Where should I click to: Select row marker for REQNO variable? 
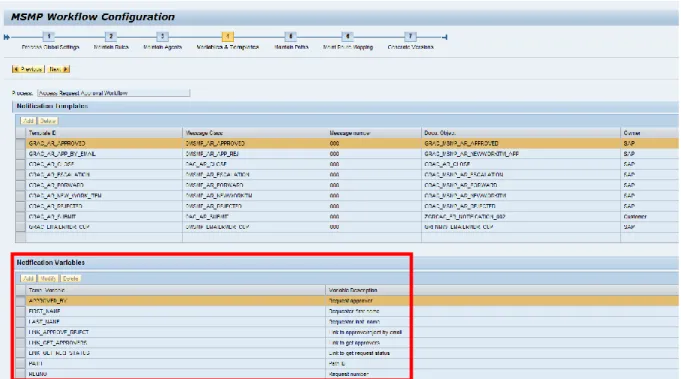point(20,374)
